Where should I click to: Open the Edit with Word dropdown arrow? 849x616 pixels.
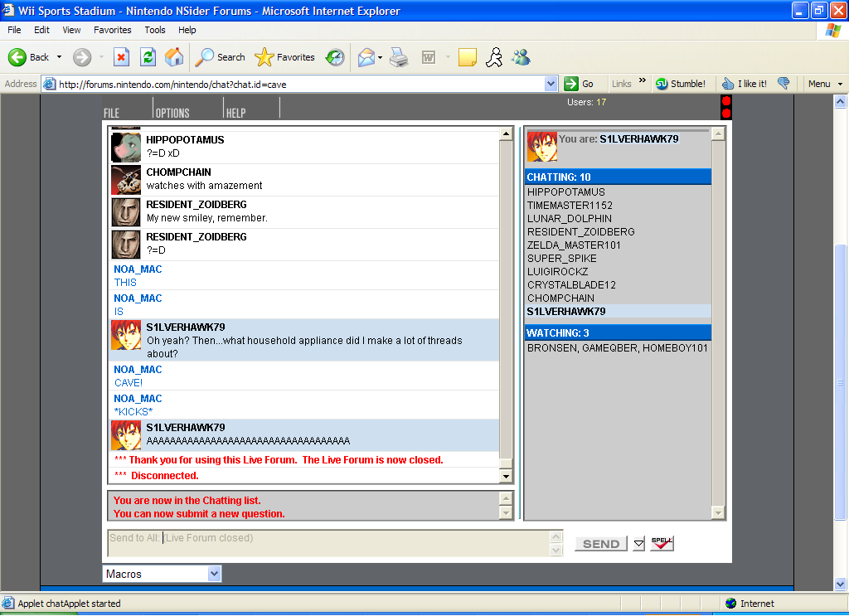(x=448, y=57)
